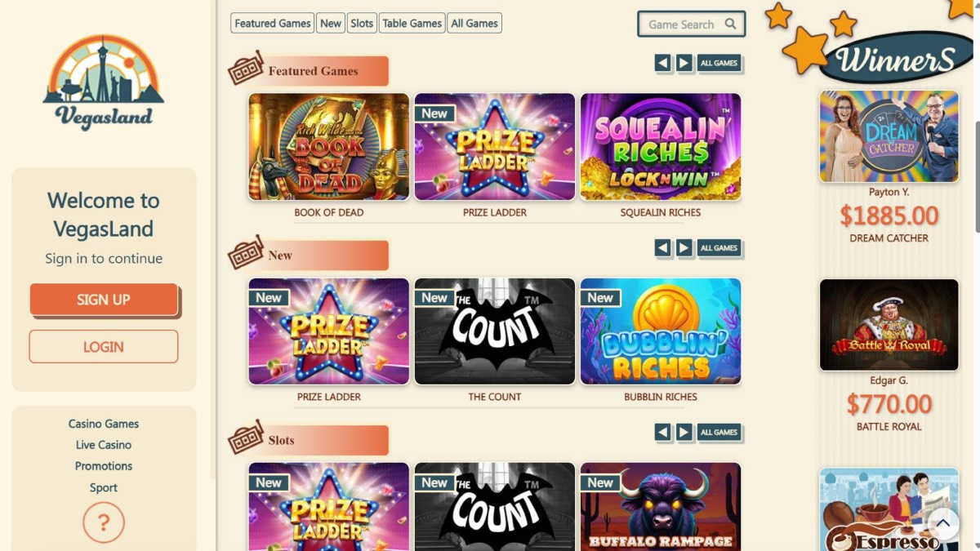Click the search magnifier icon
The width and height of the screenshot is (980, 551).
point(730,24)
